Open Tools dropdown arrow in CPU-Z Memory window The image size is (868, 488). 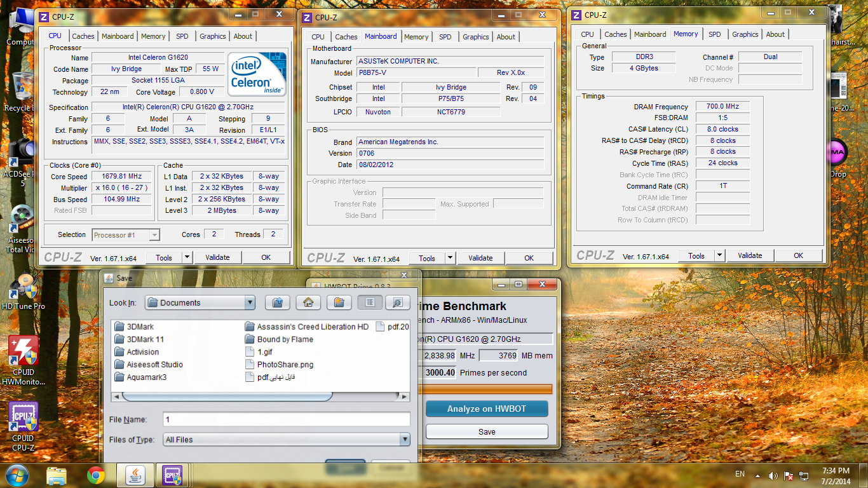[x=720, y=256]
